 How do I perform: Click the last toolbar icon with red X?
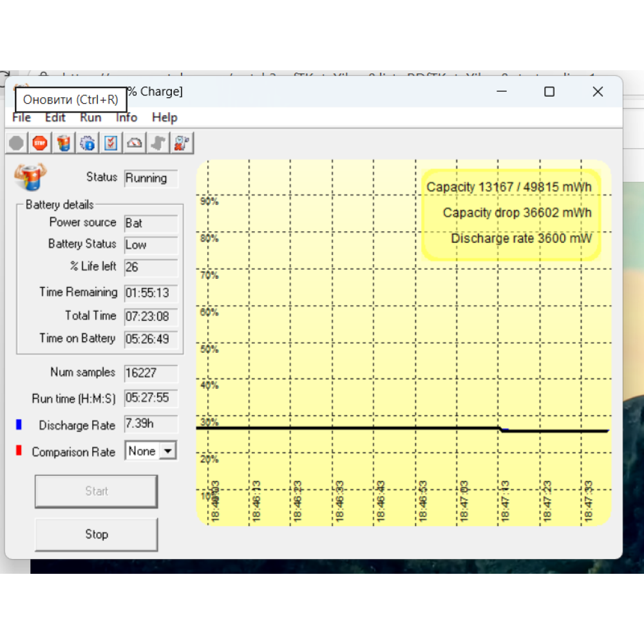(182, 143)
